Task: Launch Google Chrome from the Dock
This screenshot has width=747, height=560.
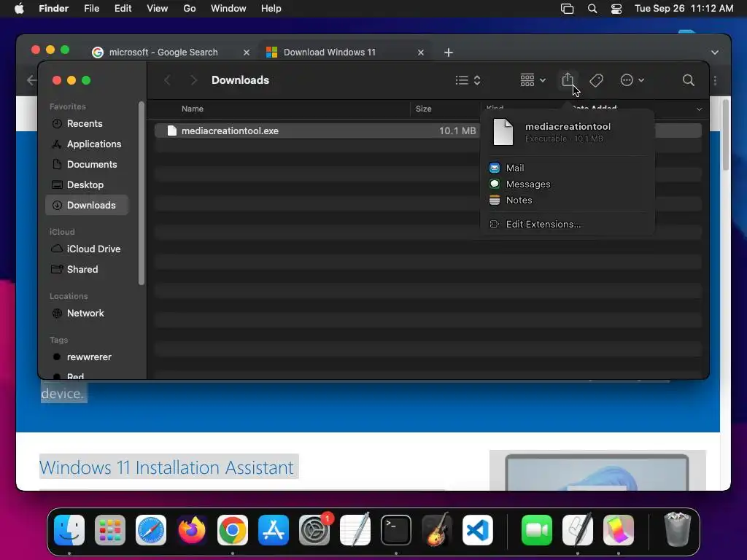Action: 233,530
